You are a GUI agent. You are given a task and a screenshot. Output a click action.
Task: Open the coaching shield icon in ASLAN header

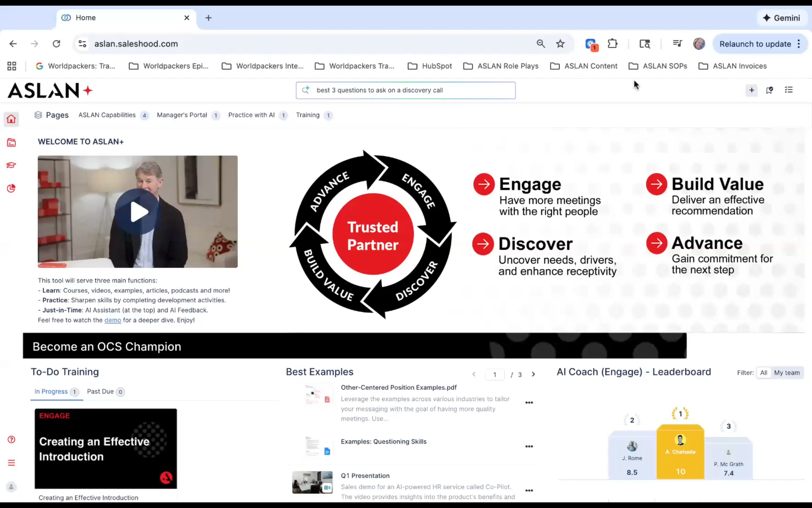click(x=770, y=90)
